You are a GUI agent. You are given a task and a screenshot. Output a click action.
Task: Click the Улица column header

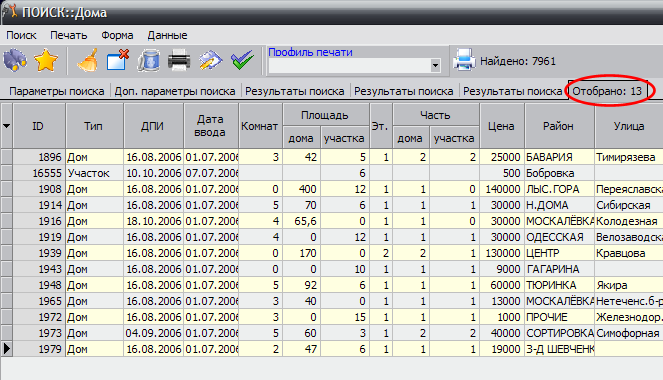click(x=629, y=126)
